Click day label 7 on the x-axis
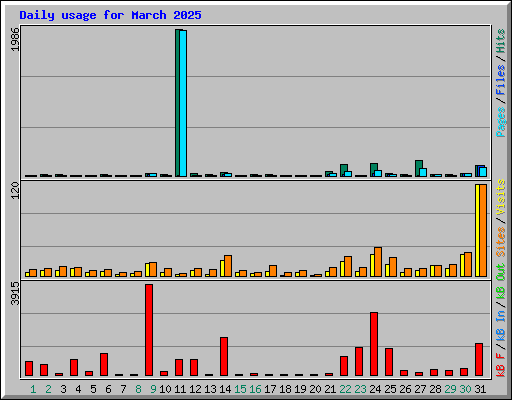The image size is (512, 400). tap(123, 389)
